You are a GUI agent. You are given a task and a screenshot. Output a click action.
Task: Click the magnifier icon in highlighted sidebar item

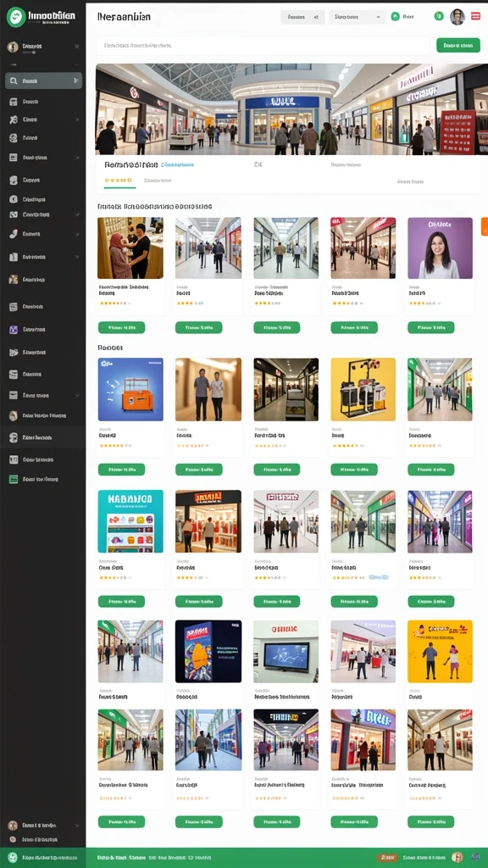click(x=14, y=81)
